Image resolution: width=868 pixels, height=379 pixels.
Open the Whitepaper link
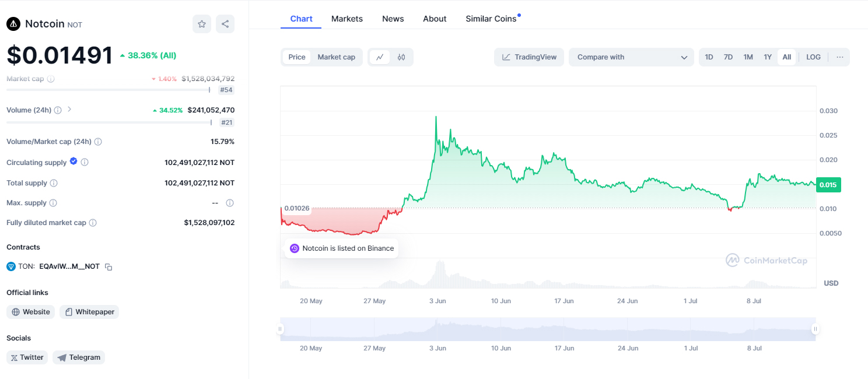click(89, 312)
